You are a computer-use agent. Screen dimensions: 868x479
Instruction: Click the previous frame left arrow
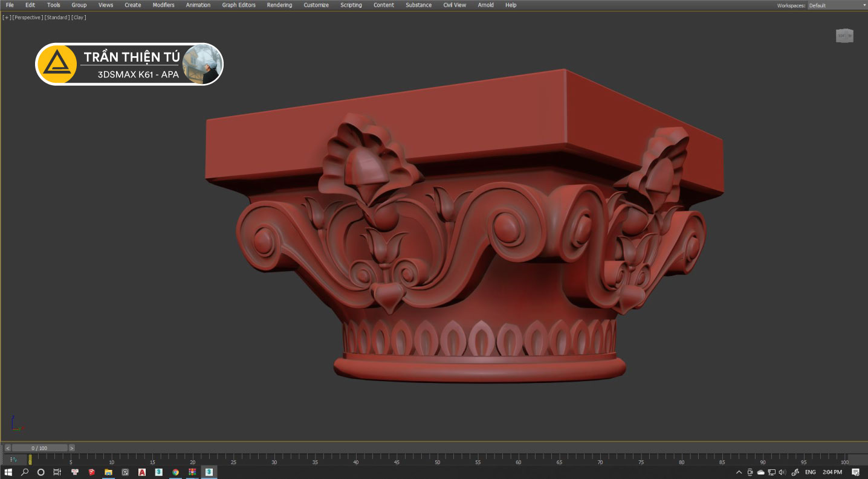click(8, 448)
